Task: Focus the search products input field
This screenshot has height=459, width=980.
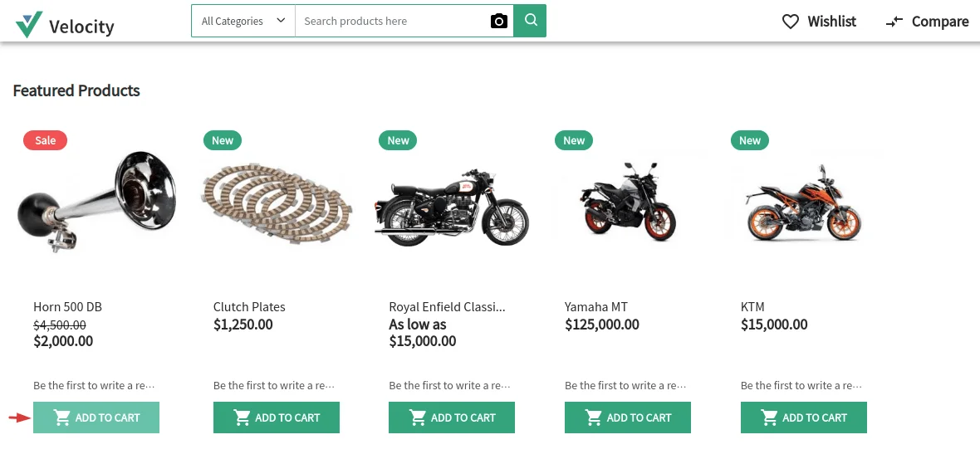Action: 390,21
